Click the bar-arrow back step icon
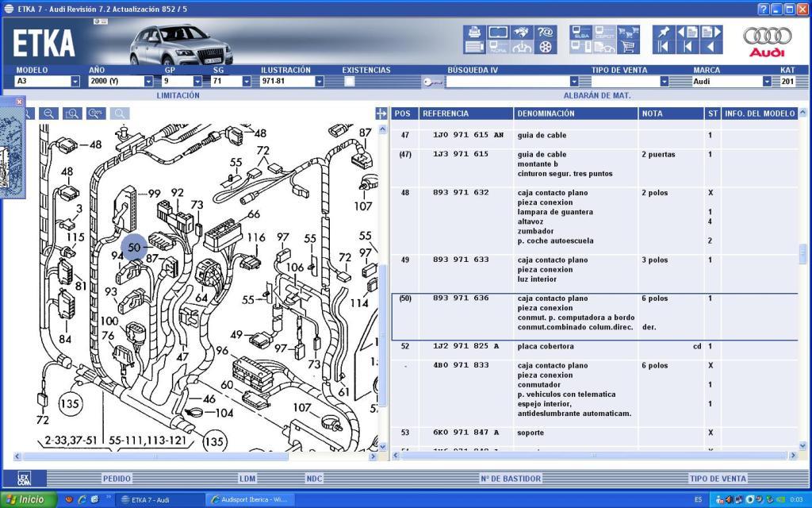 (688, 47)
